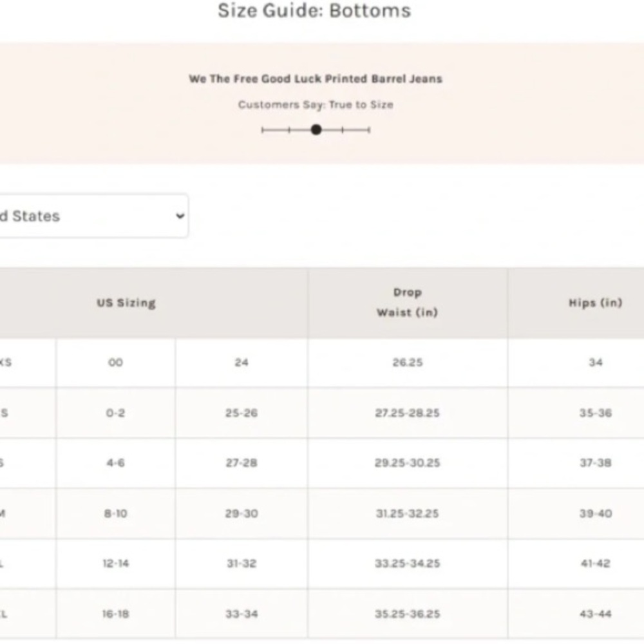The image size is (644, 644).
Task: Click the 43-44 hips value
Action: click(596, 614)
